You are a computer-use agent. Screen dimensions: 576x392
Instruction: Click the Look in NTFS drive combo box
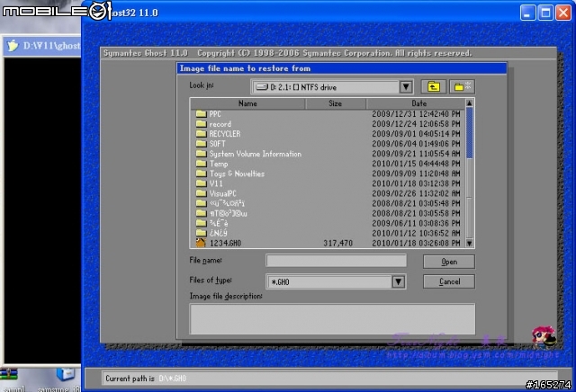click(332, 87)
